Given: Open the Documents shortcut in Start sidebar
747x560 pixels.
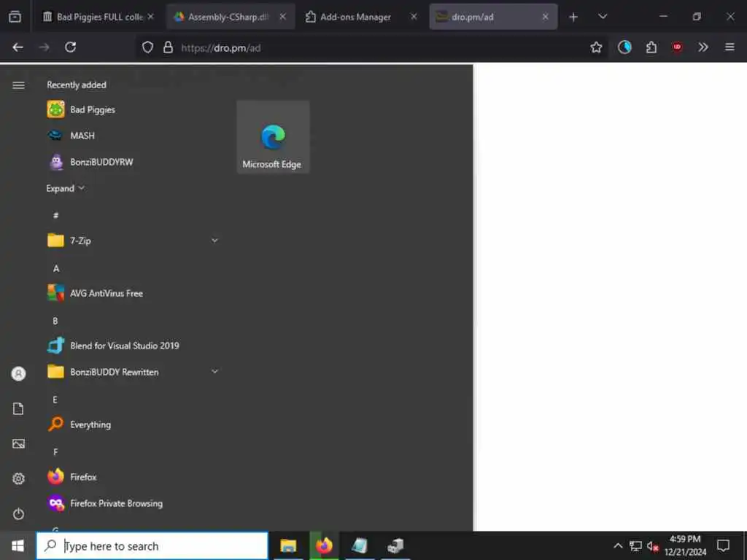Looking at the screenshot, I should pyautogui.click(x=18, y=408).
